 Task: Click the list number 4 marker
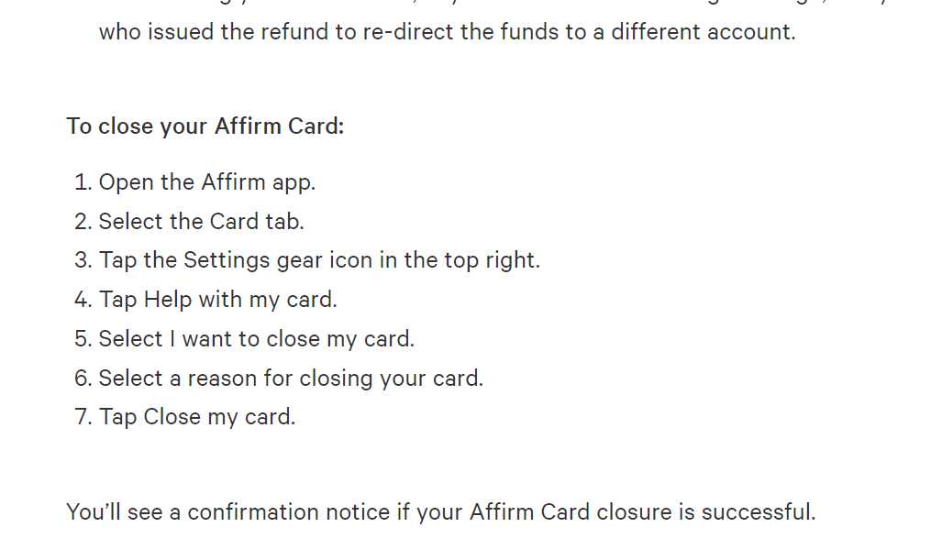pyautogui.click(x=83, y=300)
